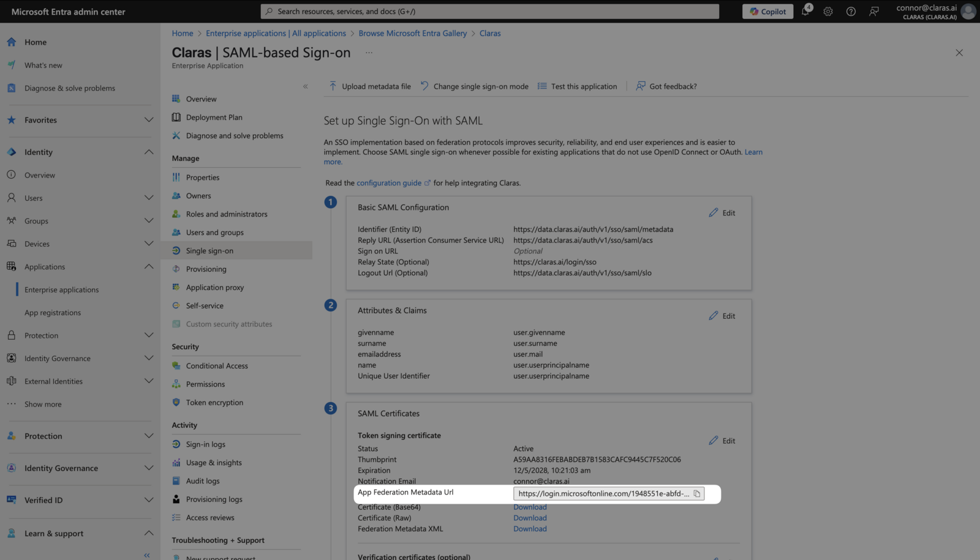Viewport: 980px width, 560px height.
Task: Open the Overview page of Claras app
Action: pyautogui.click(x=201, y=99)
